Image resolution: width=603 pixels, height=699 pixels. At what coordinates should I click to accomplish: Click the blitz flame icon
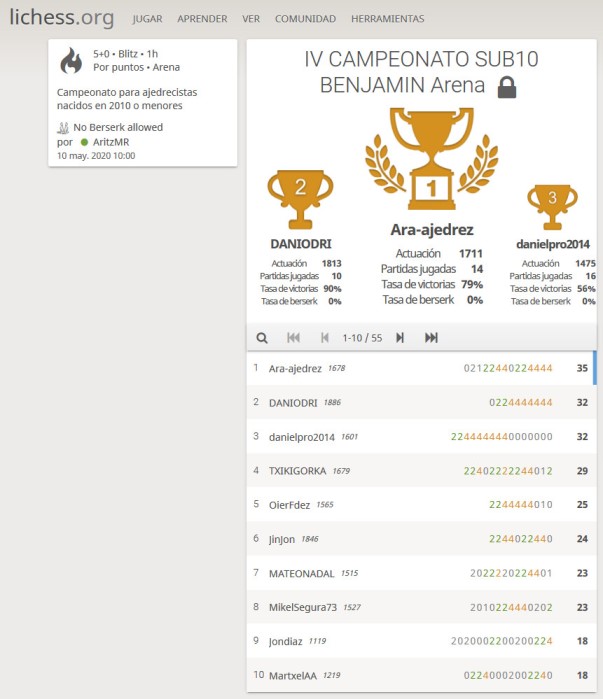(71, 61)
